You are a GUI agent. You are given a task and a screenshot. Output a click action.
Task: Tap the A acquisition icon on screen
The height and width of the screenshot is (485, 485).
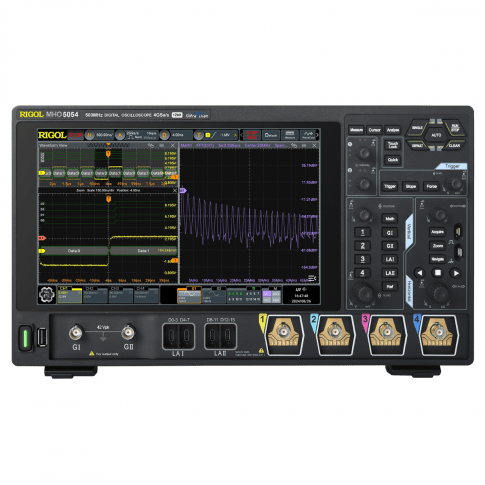click(x=120, y=135)
